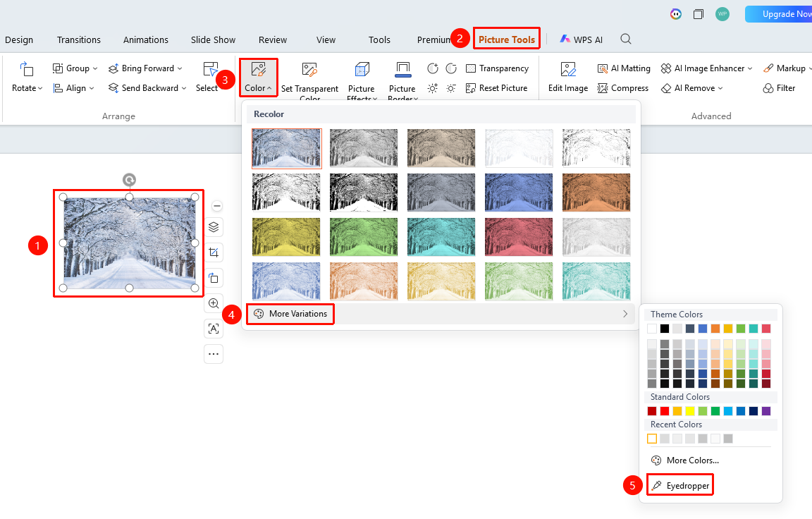This screenshot has height=519, width=812.
Task: Apply the red recolor thumbnail
Action: [x=519, y=237]
